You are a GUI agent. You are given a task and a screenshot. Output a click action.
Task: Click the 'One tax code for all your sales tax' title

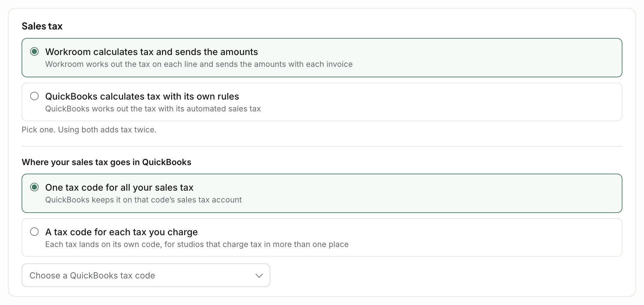tap(119, 187)
